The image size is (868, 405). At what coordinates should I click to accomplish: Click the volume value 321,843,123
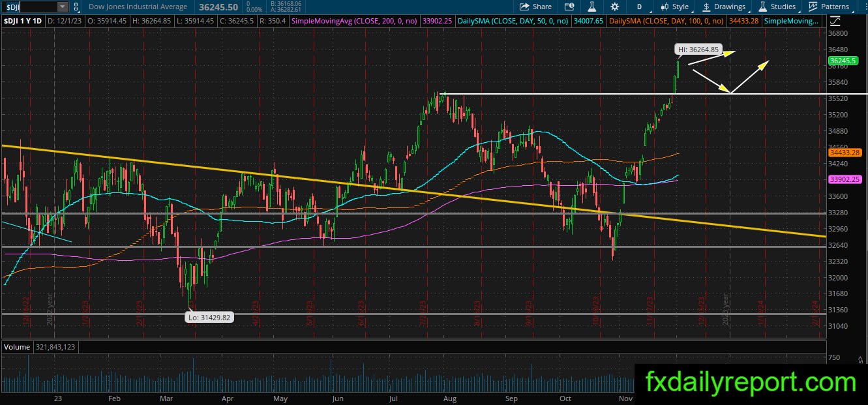coord(57,347)
